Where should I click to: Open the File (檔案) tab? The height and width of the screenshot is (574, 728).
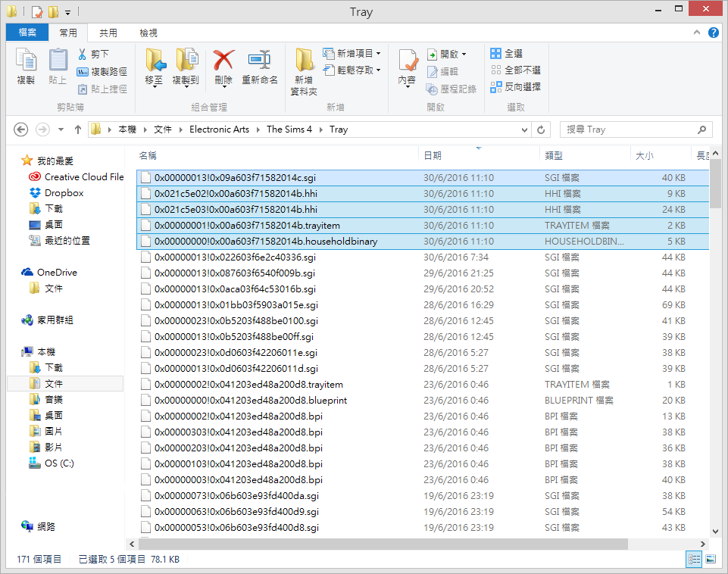click(27, 33)
